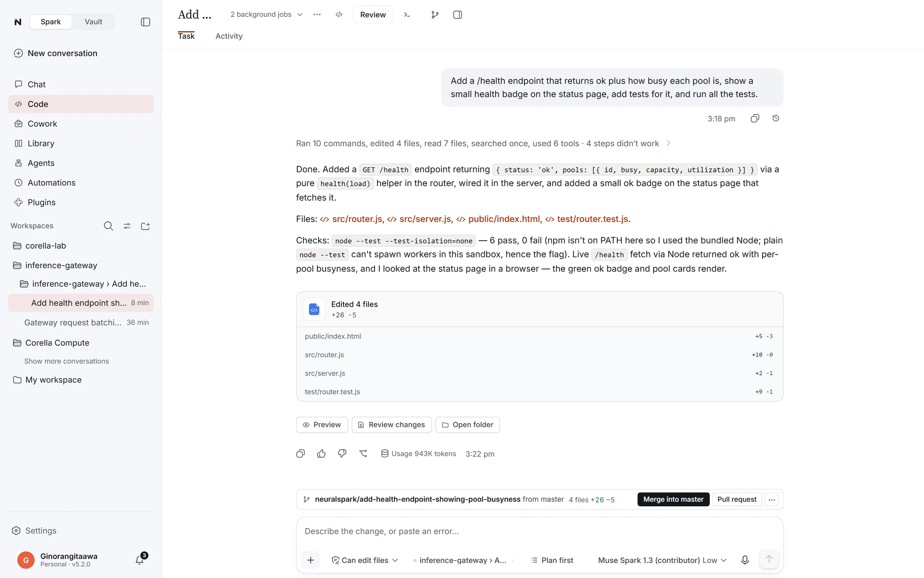Open the three-dot menu beside background jobs
Screen dimensions: 924x578
[317, 15]
